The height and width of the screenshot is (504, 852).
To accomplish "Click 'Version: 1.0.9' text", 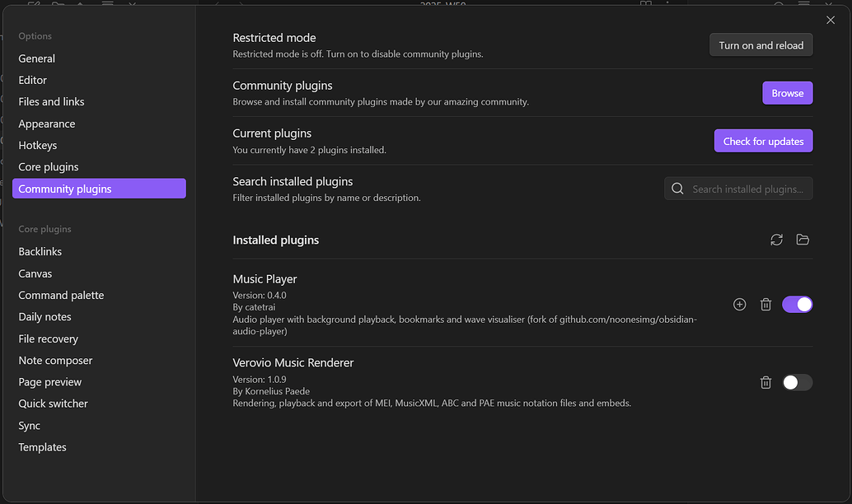I will click(x=260, y=380).
